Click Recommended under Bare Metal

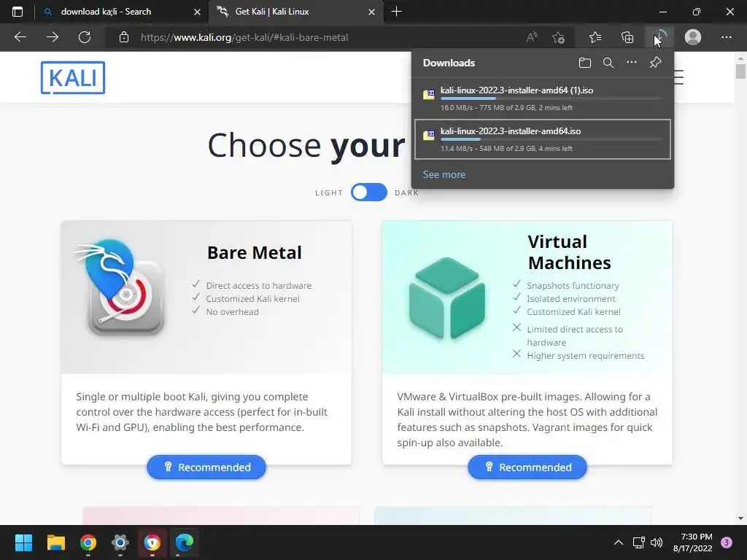point(206,467)
